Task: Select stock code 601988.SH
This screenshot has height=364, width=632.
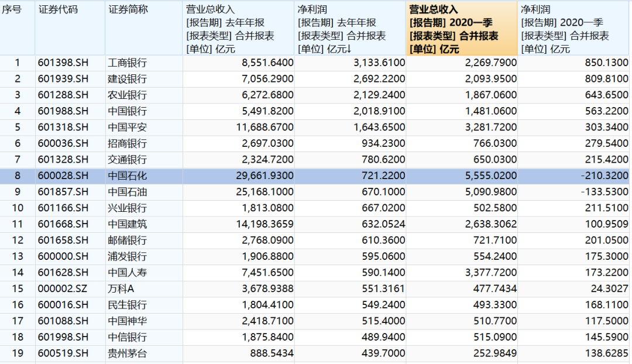Action: pyautogui.click(x=63, y=111)
